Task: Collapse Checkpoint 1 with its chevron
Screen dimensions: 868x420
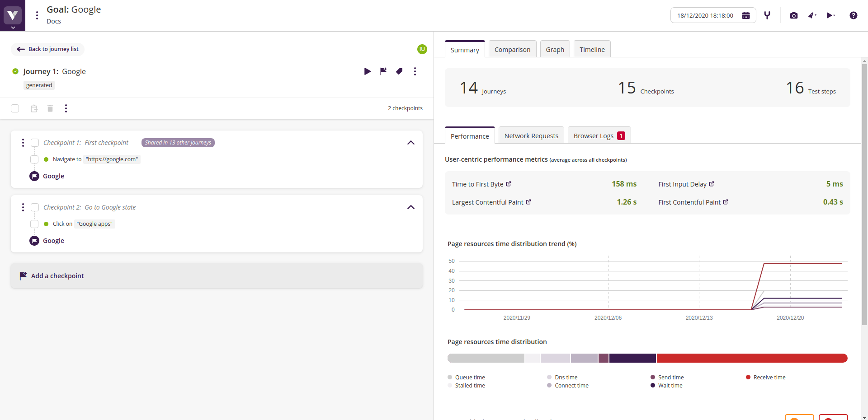Action: (410, 143)
